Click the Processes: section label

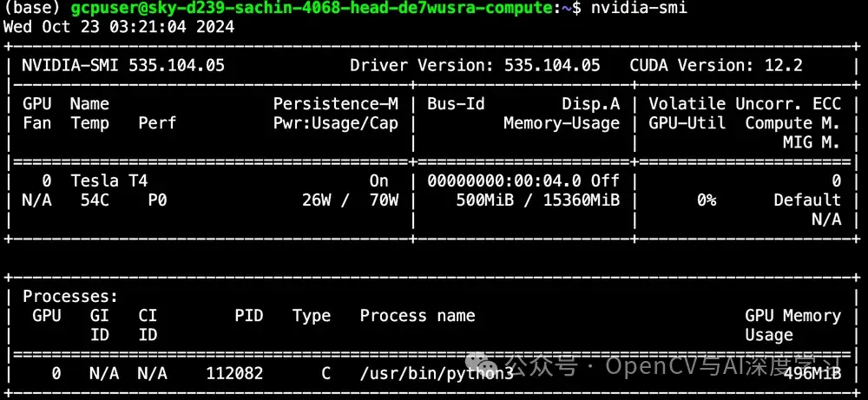click(70, 297)
